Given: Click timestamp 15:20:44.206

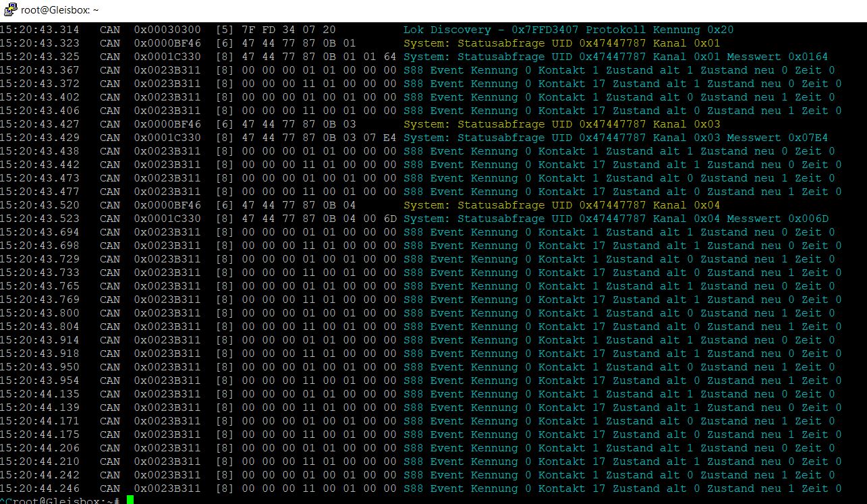Looking at the screenshot, I should tap(40, 448).
